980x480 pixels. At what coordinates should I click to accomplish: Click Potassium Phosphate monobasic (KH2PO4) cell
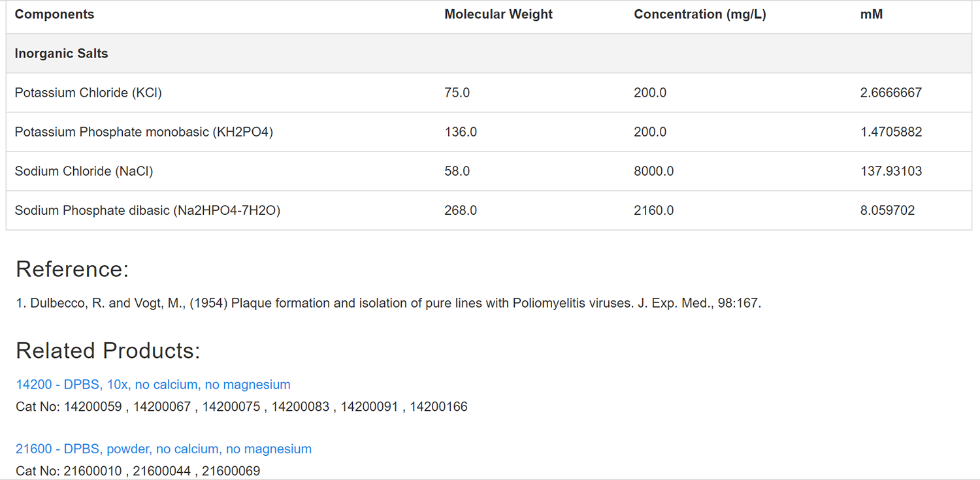point(144,132)
